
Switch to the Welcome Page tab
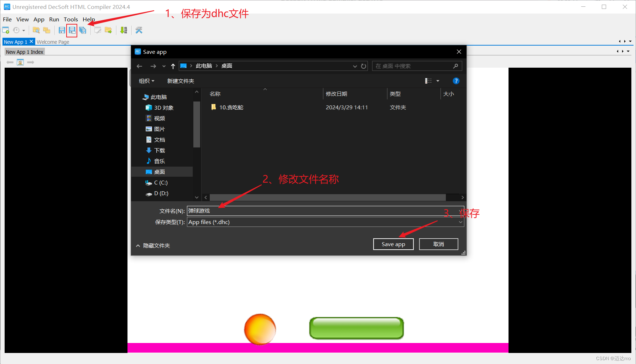pyautogui.click(x=53, y=42)
